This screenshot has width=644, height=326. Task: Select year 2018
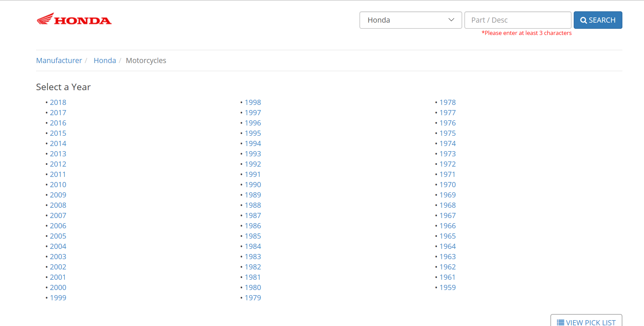click(x=58, y=102)
